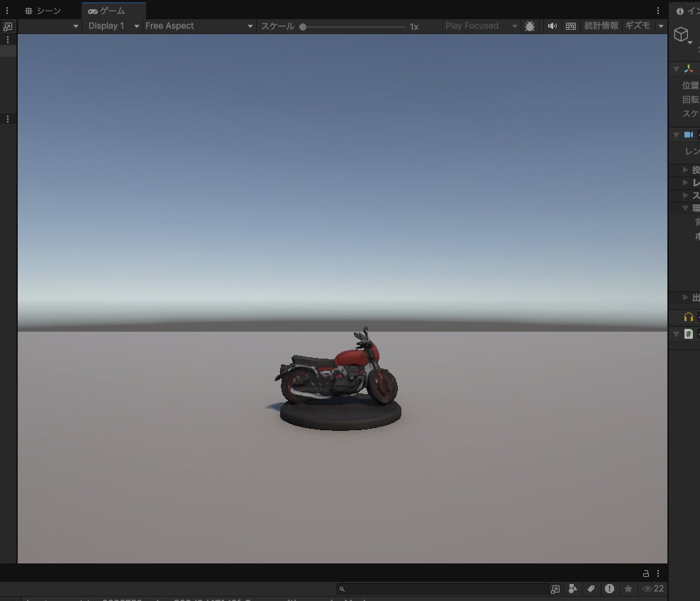Click the bug debug icon next to Play Focused

point(529,26)
